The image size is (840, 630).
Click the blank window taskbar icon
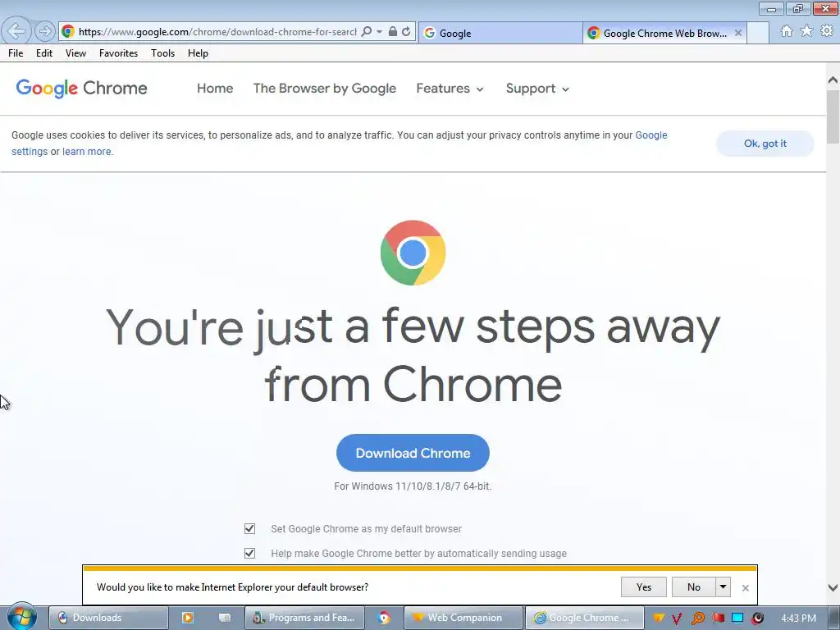(225, 618)
